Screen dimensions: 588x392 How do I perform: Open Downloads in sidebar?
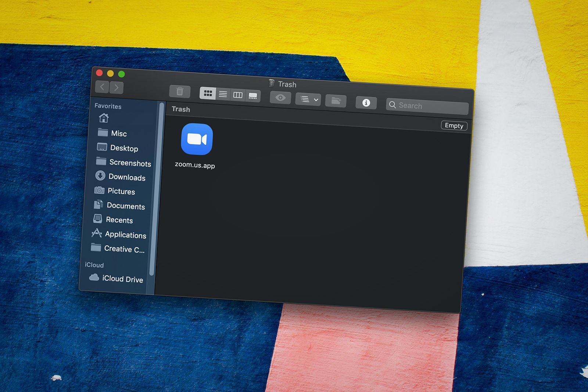tap(120, 177)
